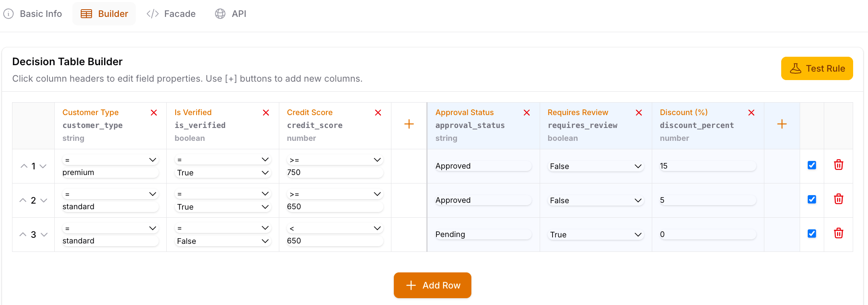This screenshot has width=868, height=305.
Task: Move row 2 up
Action: click(23, 200)
